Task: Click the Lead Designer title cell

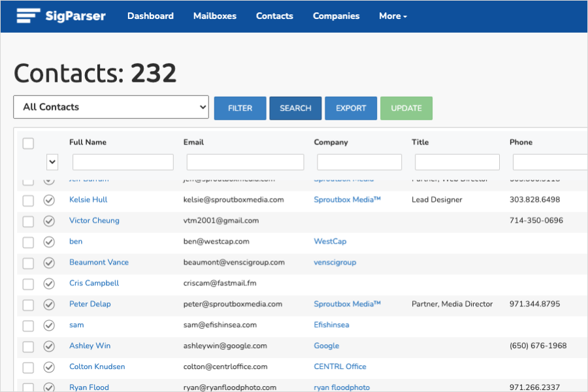Action: point(437,199)
